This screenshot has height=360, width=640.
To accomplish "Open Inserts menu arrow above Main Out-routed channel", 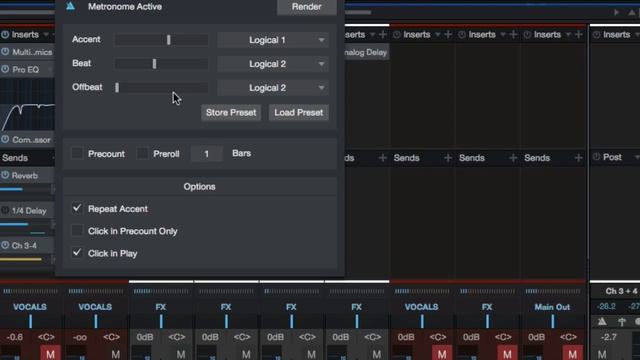I will 568,35.
